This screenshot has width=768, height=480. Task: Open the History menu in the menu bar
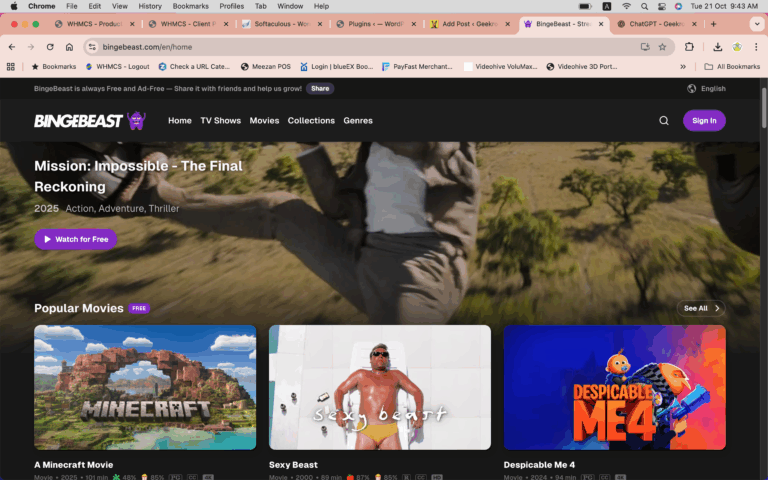pos(150,6)
